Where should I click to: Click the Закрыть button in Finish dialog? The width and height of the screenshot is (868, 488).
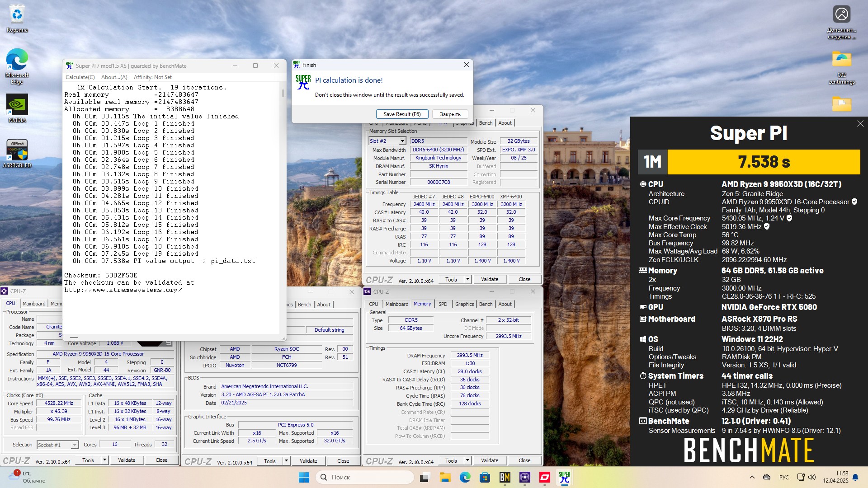click(450, 114)
